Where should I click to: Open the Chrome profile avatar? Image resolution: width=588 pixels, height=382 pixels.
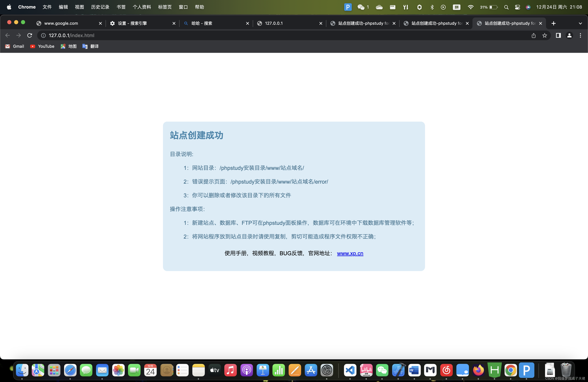point(569,36)
